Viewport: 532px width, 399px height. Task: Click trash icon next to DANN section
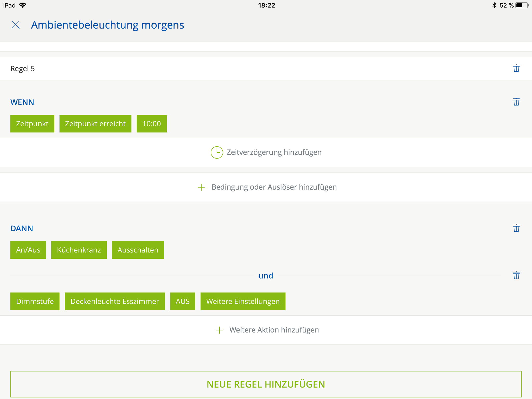pos(516,228)
